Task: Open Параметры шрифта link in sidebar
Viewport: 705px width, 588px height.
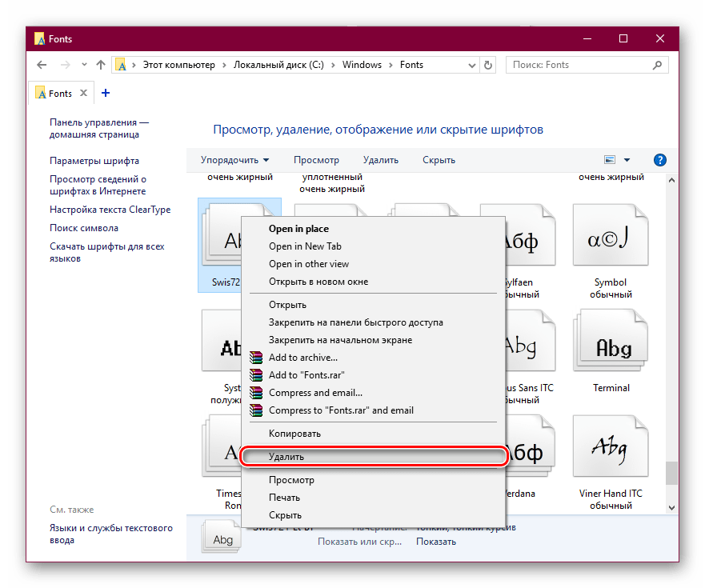Action: tap(94, 161)
